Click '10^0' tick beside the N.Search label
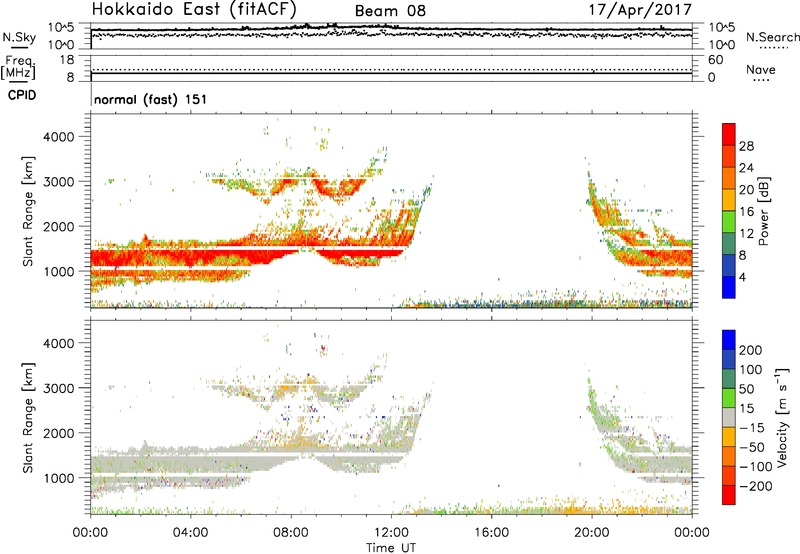800x554 pixels. (x=721, y=45)
